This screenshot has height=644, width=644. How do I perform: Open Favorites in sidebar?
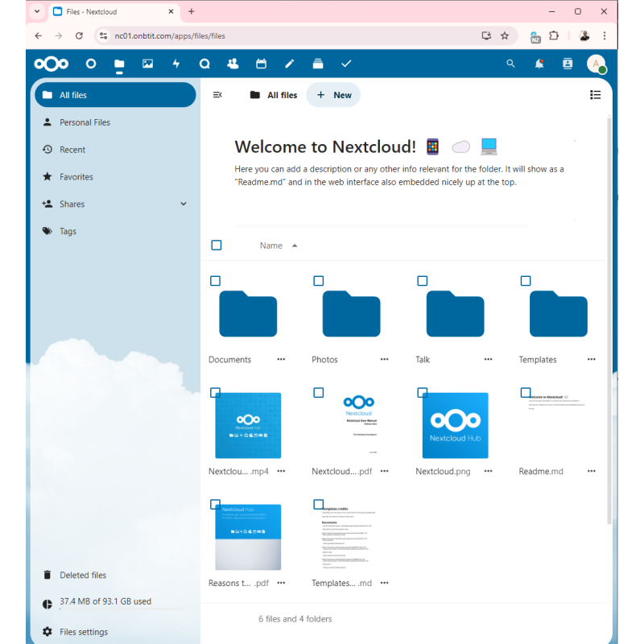[x=115, y=176]
